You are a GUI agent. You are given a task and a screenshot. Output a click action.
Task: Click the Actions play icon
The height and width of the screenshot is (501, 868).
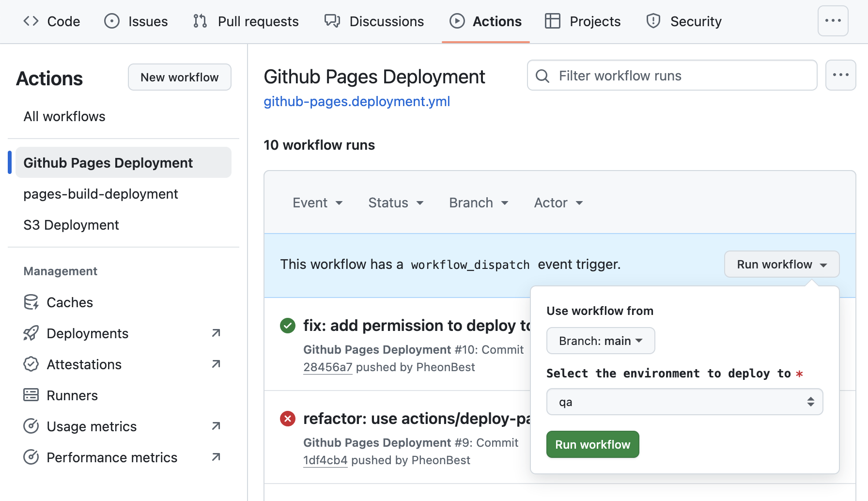pyautogui.click(x=457, y=21)
